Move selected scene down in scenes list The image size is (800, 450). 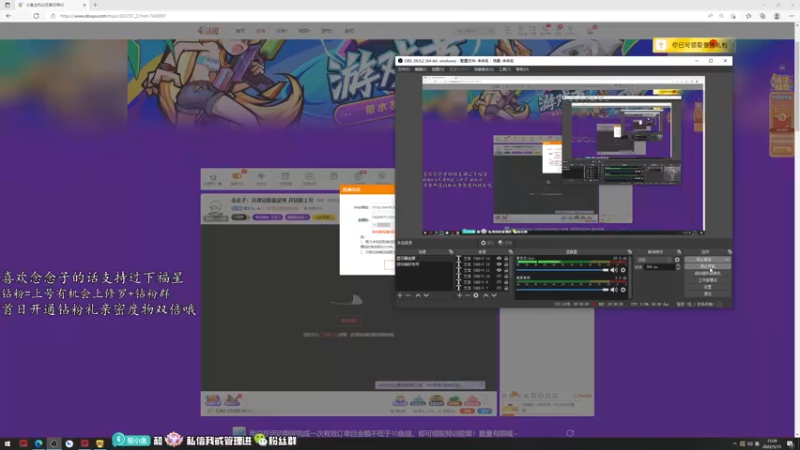click(426, 295)
